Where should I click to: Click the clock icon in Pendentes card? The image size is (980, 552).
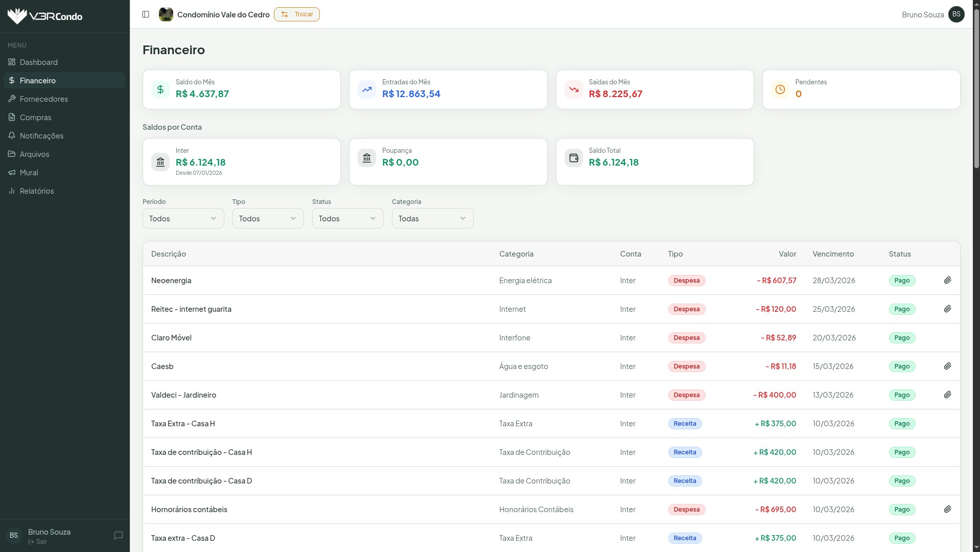[780, 89]
